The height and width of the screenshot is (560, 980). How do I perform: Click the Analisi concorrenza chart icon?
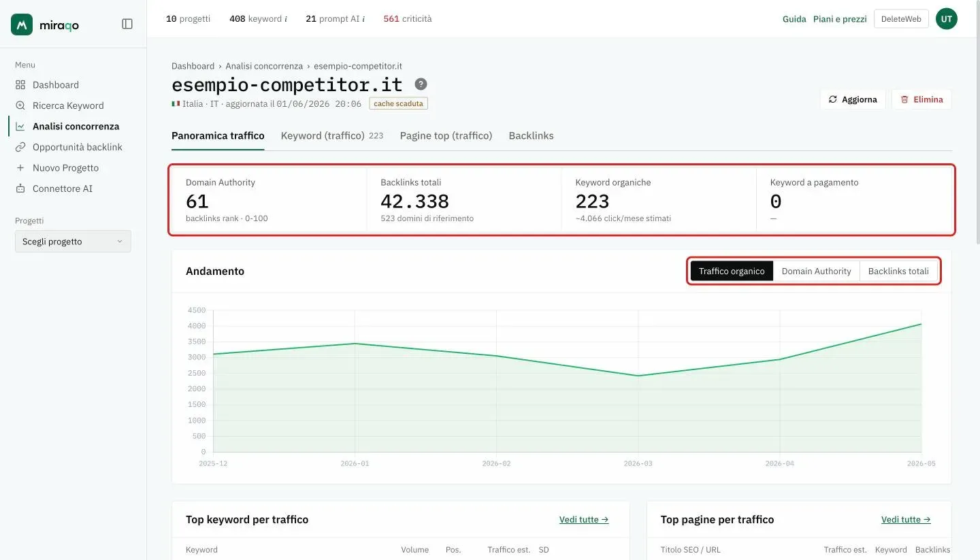pos(20,127)
